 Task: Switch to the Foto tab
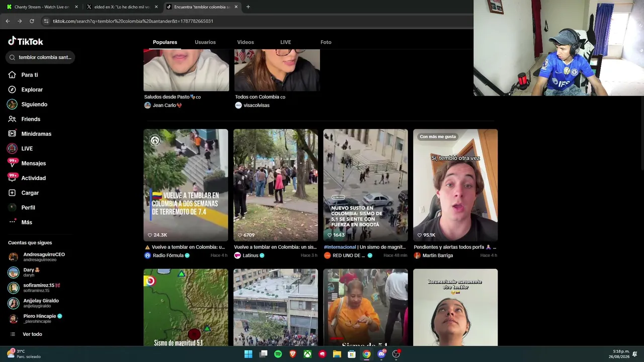pyautogui.click(x=326, y=42)
